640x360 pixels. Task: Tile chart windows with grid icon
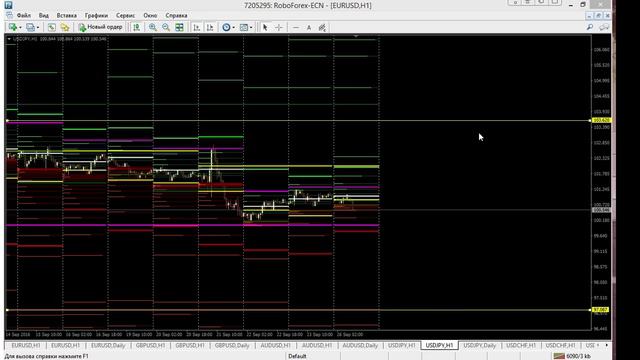click(x=179, y=27)
